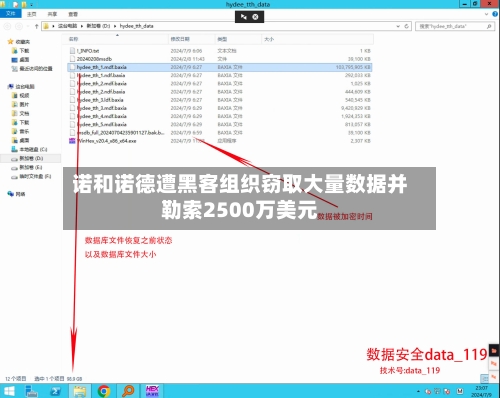Open the Windows Start button
500x398 pixels.
[x=9, y=391]
